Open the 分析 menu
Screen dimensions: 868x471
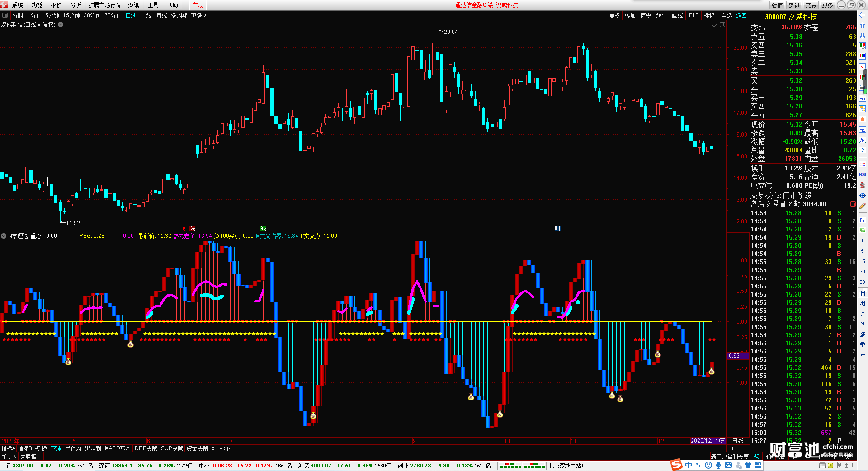(76, 5)
